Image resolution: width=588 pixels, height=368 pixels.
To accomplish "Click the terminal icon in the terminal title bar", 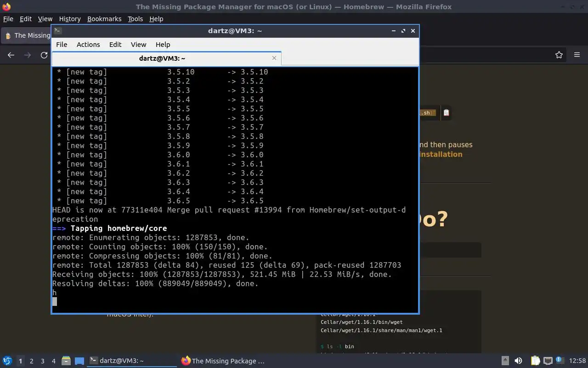I will (x=57, y=31).
